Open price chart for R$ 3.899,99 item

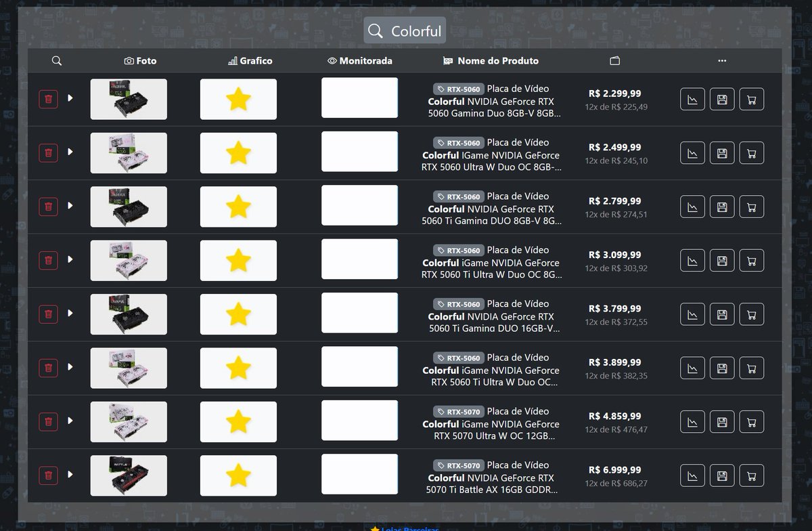tap(692, 368)
